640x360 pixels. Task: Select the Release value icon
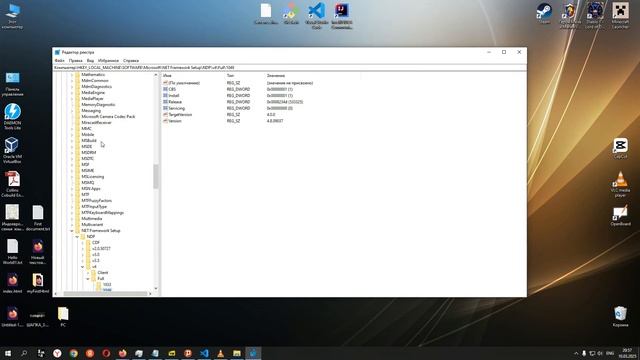click(165, 102)
